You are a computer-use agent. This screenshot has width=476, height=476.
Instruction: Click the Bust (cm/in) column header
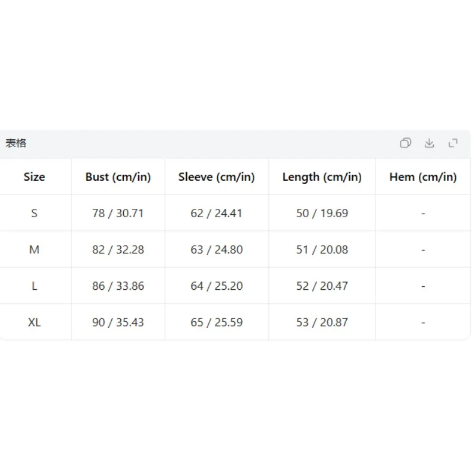pyautogui.click(x=118, y=177)
